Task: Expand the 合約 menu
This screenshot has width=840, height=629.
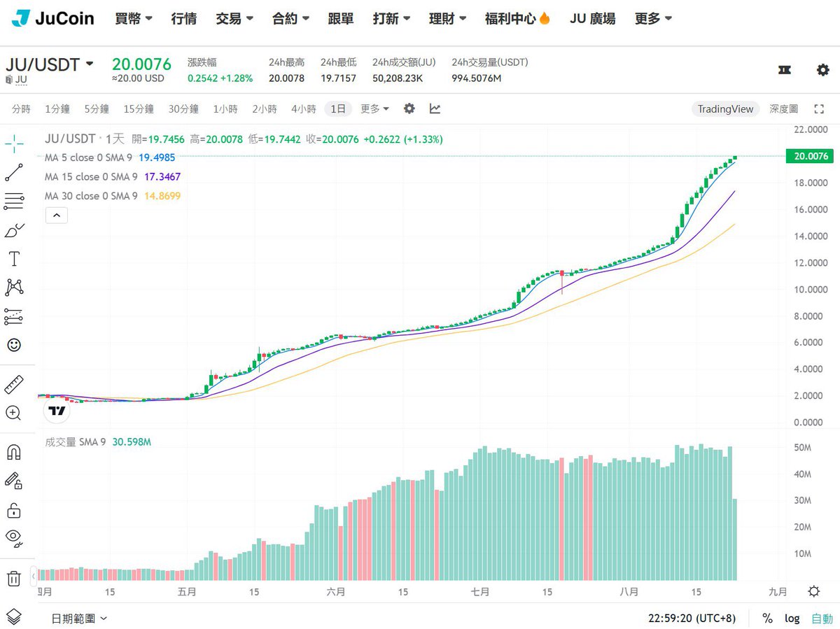Action: [290, 19]
